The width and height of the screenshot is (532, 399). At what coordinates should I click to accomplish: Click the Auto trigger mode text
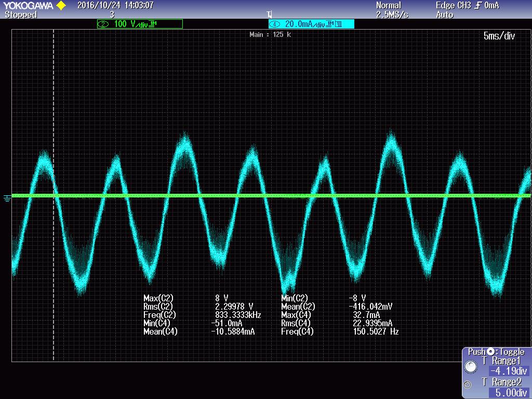coord(445,15)
